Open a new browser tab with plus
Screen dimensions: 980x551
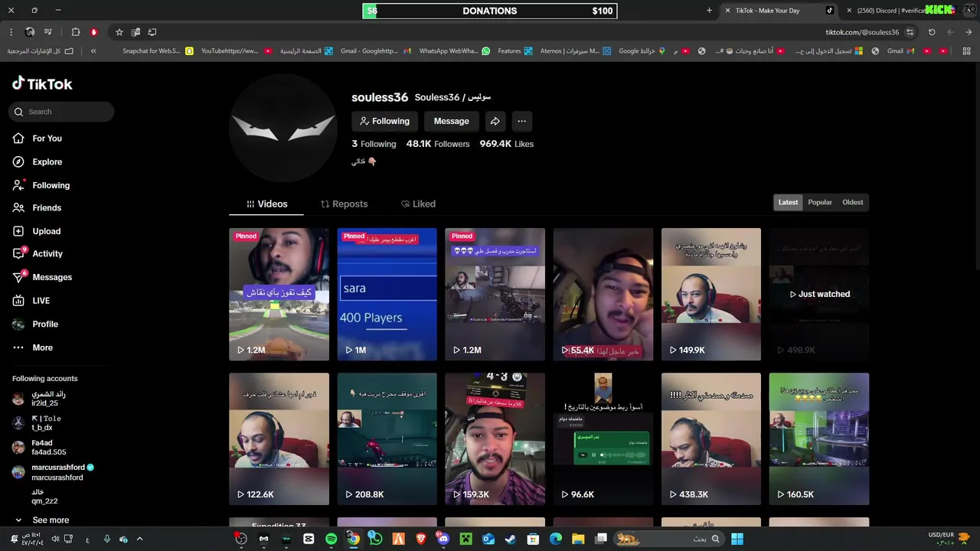pos(709,11)
